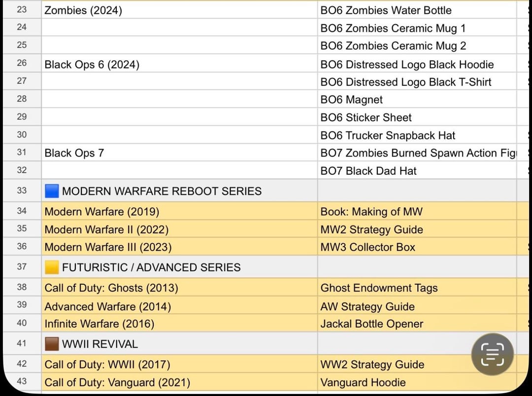Viewport: 532px width, 396px height.
Task: Click the blue square icon beside Modern Warfare Reboot
Action: point(52,191)
